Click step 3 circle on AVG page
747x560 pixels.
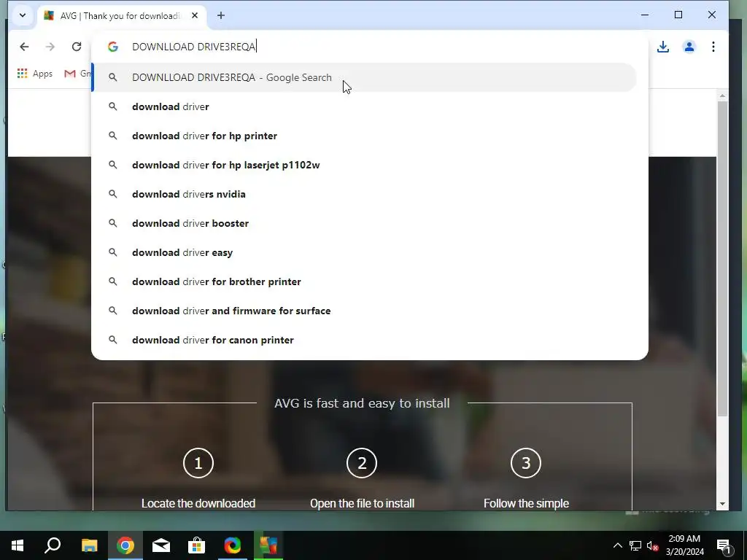(526, 463)
